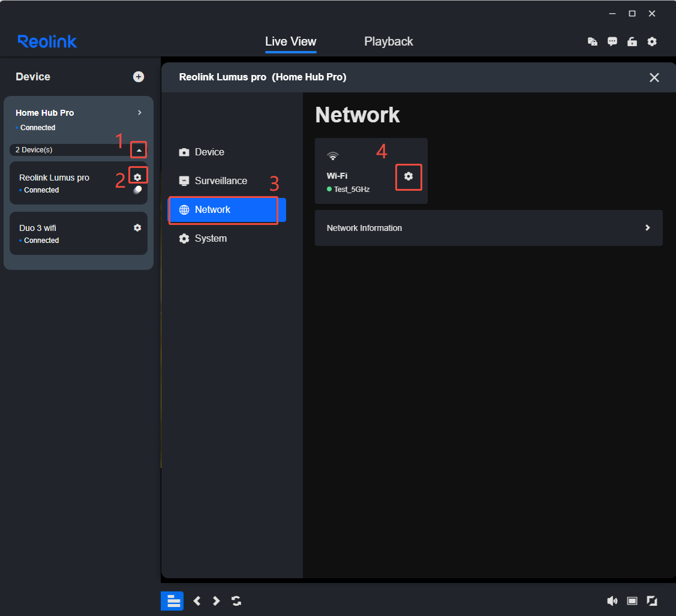676x616 pixels.
Task: Open Wi-Fi settings gear icon
Action: 408,176
